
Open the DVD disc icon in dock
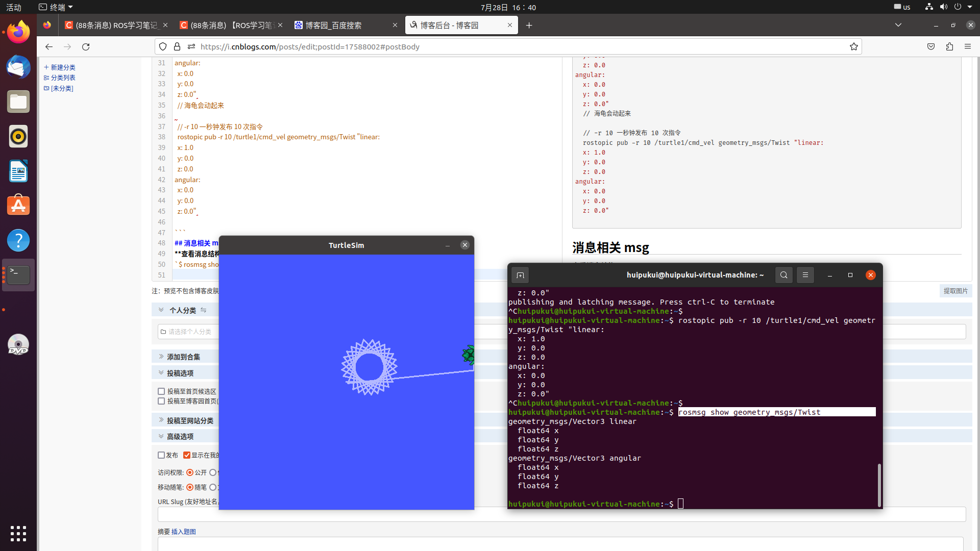point(18,344)
